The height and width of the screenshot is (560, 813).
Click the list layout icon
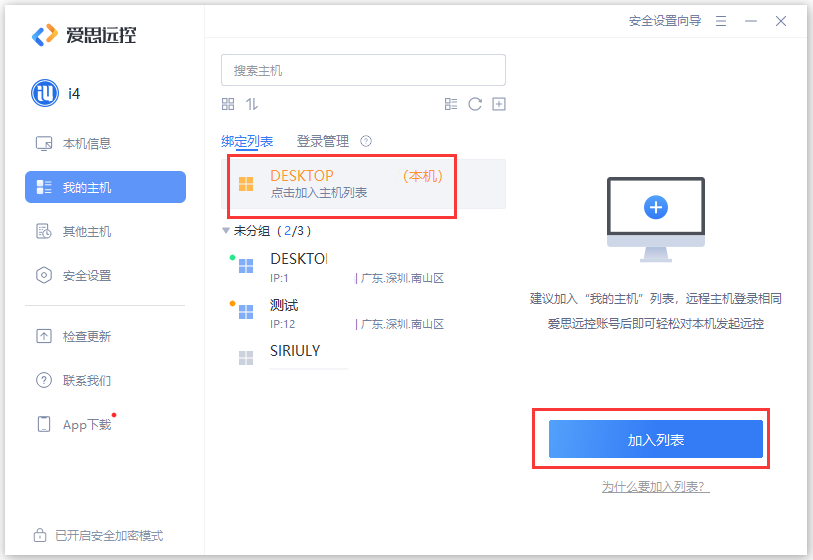click(451, 104)
